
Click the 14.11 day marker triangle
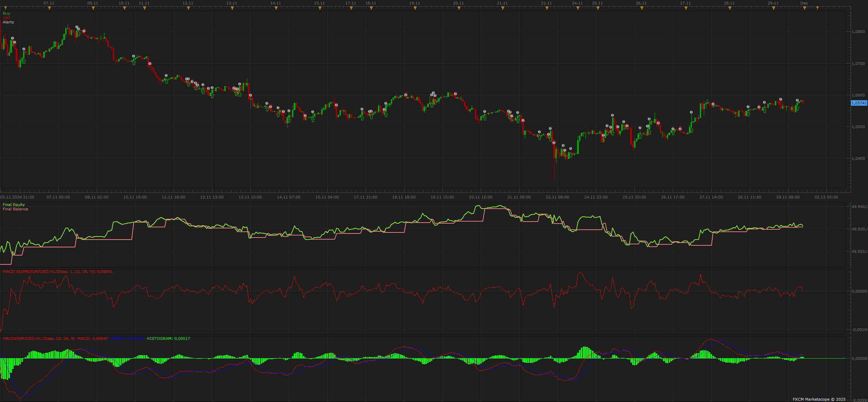click(276, 8)
